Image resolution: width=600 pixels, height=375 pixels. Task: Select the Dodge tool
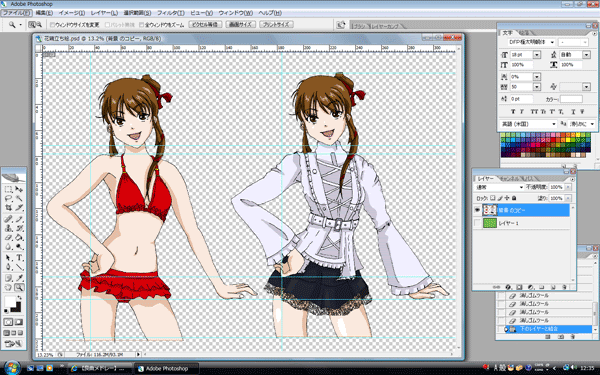pos(19,247)
